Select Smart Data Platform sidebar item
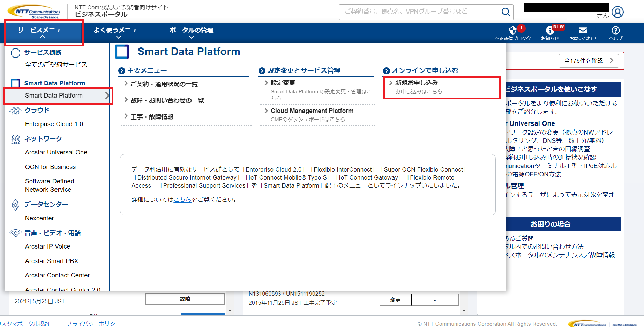 coord(54,96)
